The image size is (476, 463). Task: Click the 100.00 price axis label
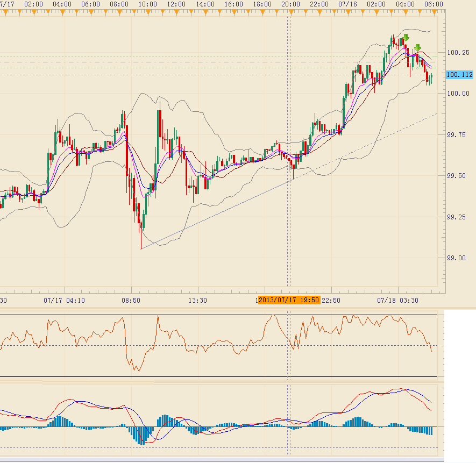(458, 94)
